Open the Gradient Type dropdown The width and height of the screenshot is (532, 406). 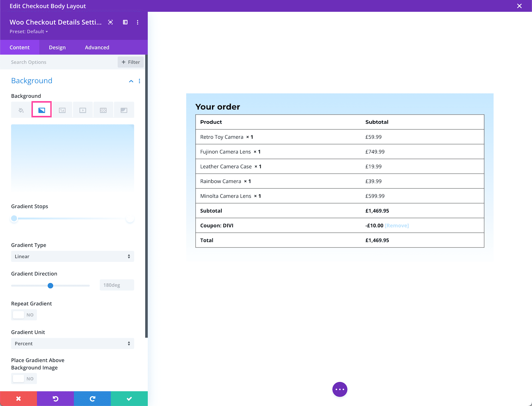pos(72,256)
